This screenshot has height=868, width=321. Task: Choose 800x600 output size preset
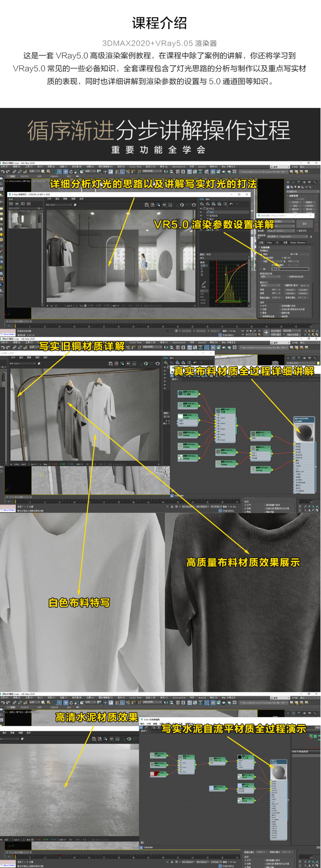click(x=303, y=294)
